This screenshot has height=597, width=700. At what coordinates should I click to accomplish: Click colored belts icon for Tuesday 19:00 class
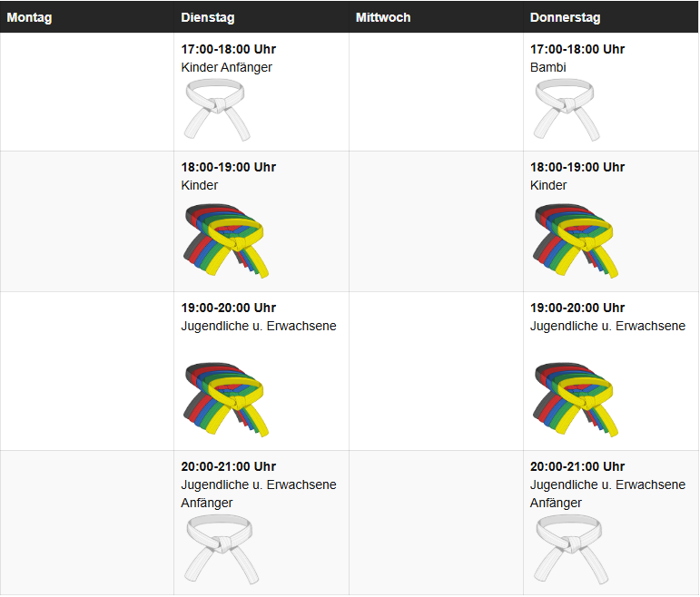coord(226,397)
